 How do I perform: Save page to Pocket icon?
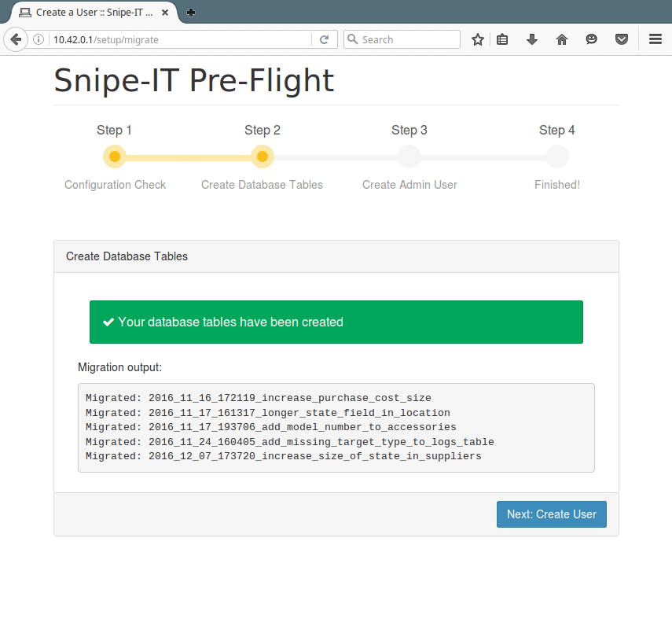tap(622, 39)
